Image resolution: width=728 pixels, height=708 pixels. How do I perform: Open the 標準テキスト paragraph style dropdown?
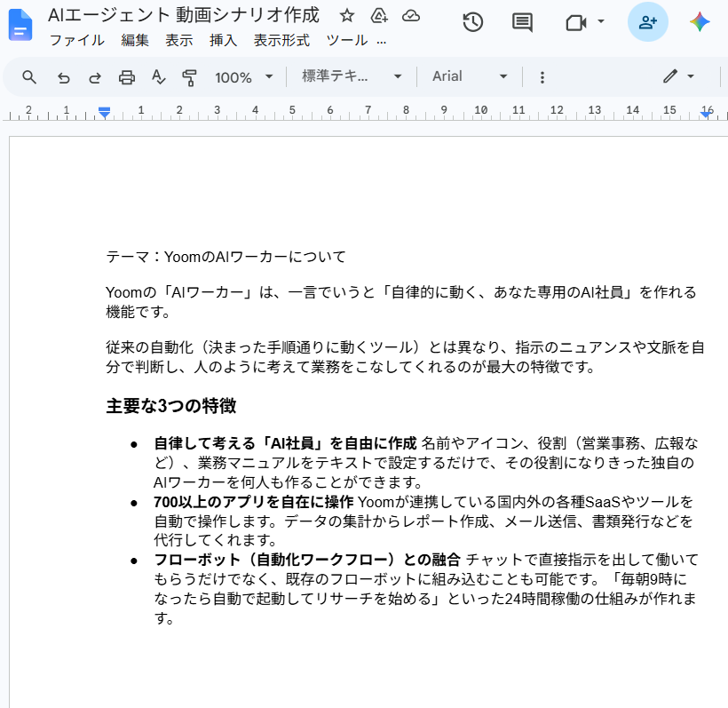[x=352, y=76]
